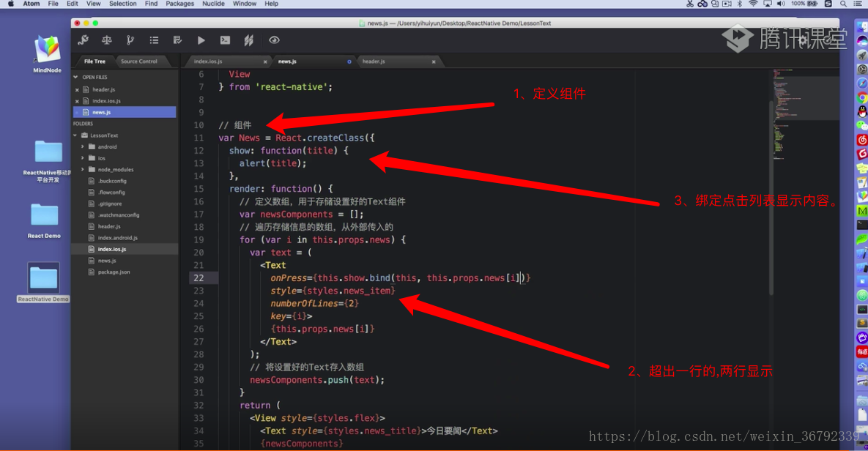Expand the ios folder
The height and width of the screenshot is (451, 868).
click(83, 158)
